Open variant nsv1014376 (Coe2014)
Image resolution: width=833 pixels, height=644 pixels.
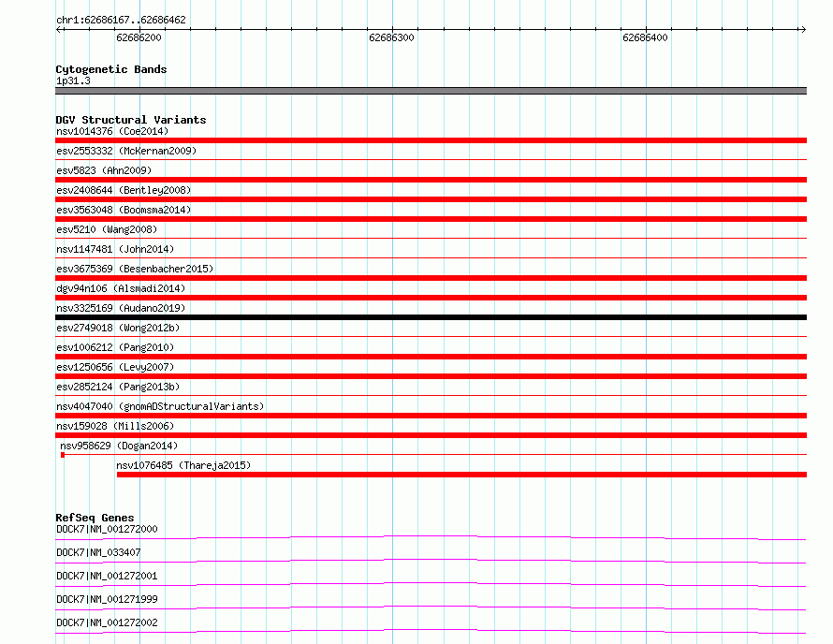(112, 131)
